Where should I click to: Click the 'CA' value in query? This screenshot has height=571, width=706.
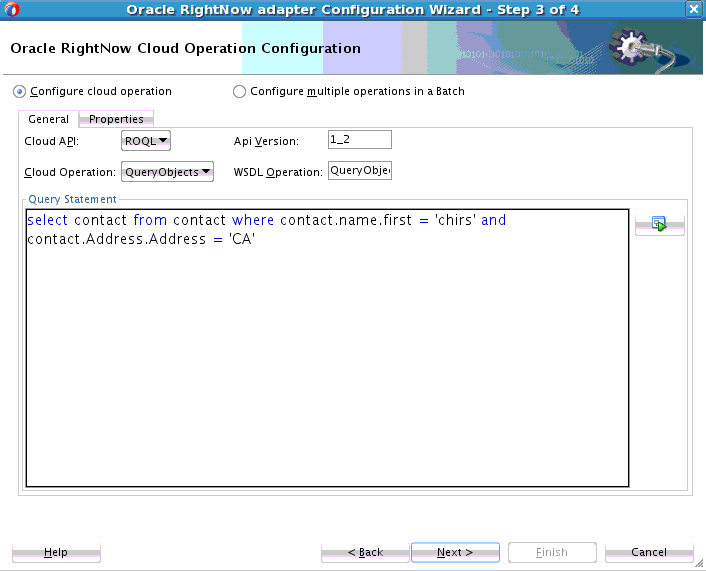242,239
